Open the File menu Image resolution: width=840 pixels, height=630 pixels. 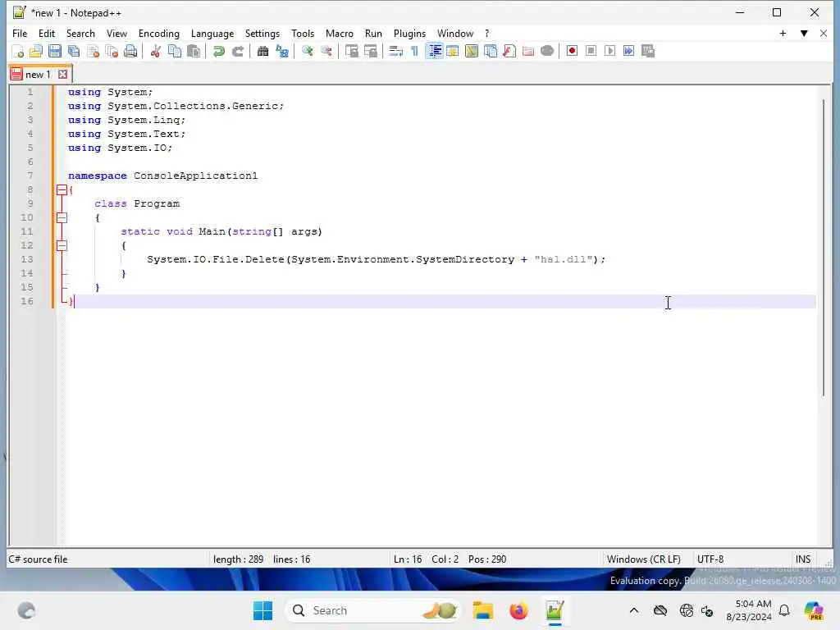point(20,33)
